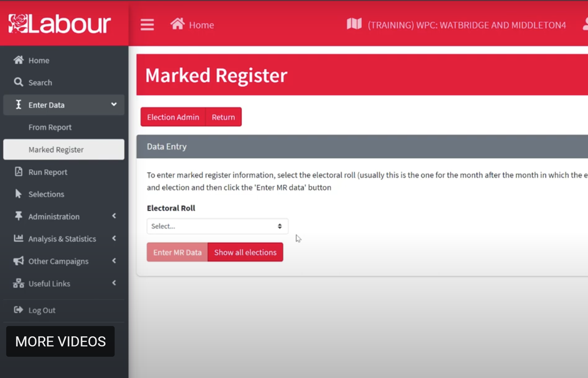The image size is (588, 378).
Task: Click the Log Out exit icon
Action: click(x=18, y=310)
